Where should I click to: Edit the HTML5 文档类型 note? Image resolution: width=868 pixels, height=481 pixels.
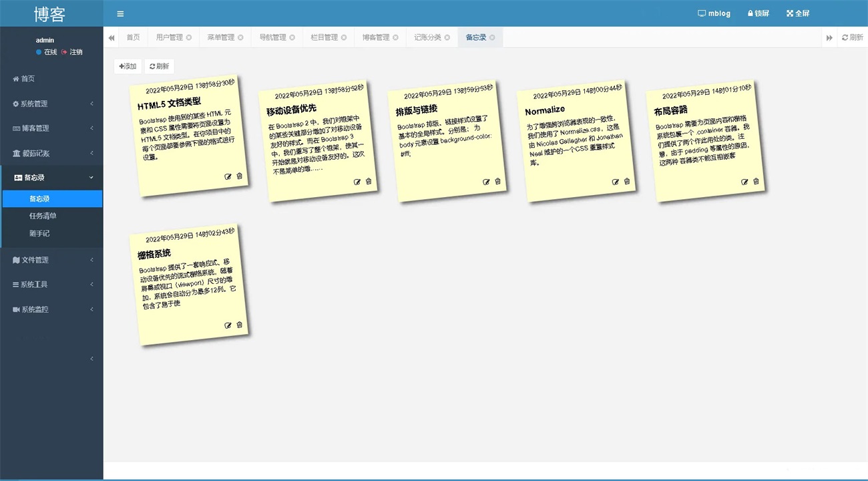pos(228,176)
